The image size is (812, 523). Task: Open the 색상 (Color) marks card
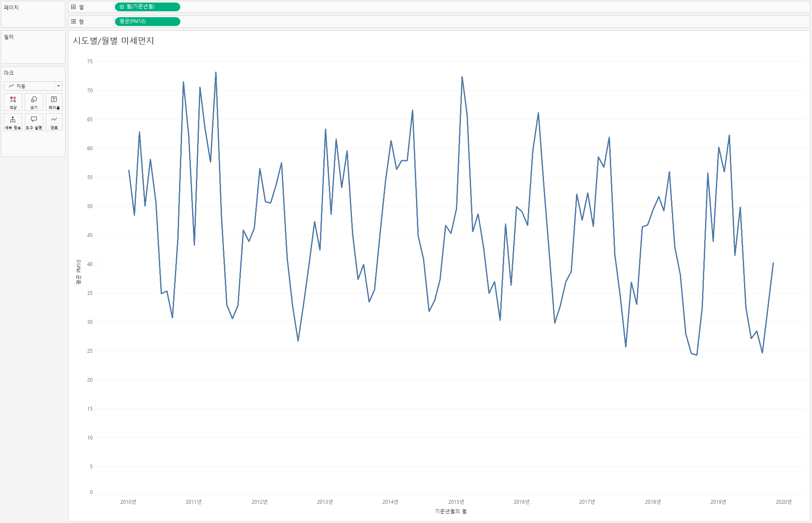click(13, 102)
